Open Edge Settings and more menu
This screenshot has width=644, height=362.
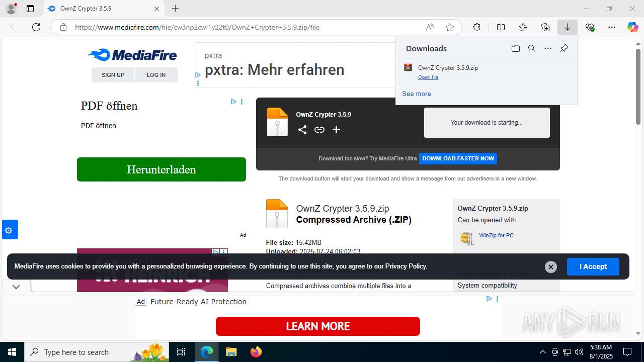[x=612, y=27]
